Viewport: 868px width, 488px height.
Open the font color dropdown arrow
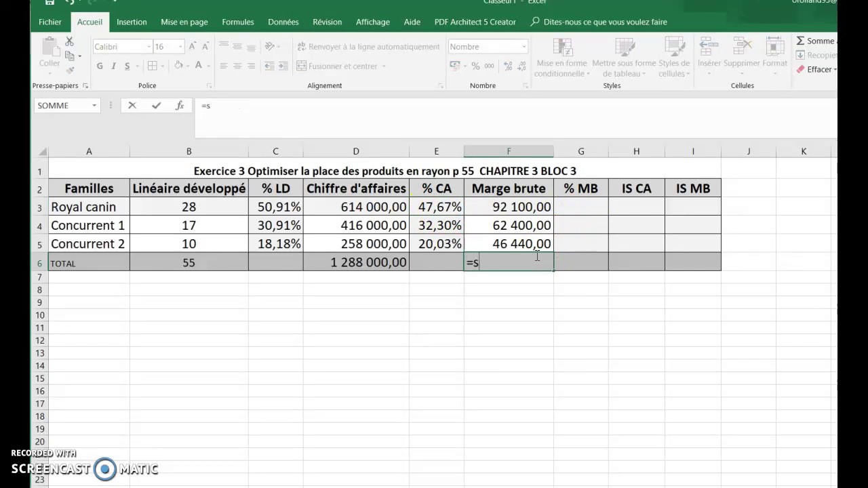[x=208, y=66]
